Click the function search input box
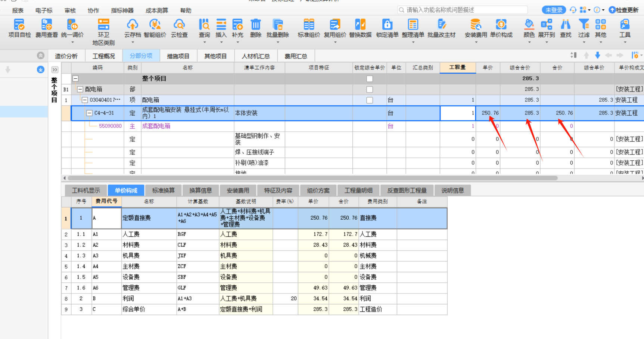Screen dimensions: 644x339 tap(463, 10)
